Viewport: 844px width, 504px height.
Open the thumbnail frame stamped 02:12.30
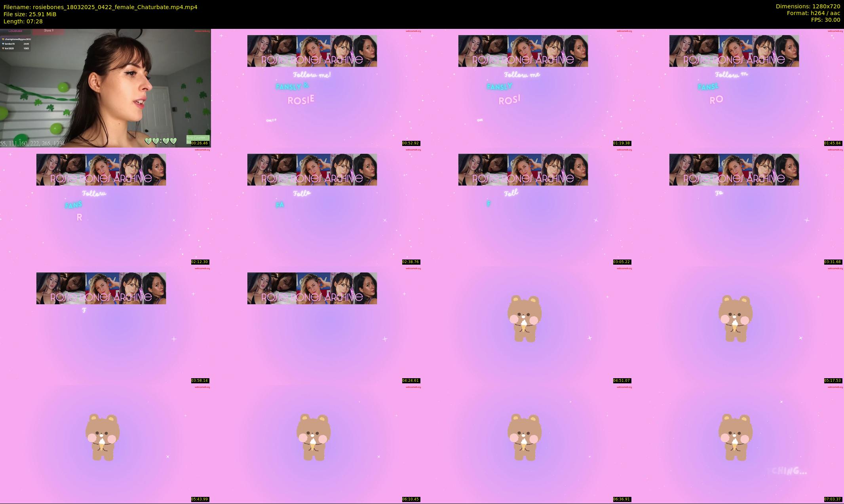105,207
